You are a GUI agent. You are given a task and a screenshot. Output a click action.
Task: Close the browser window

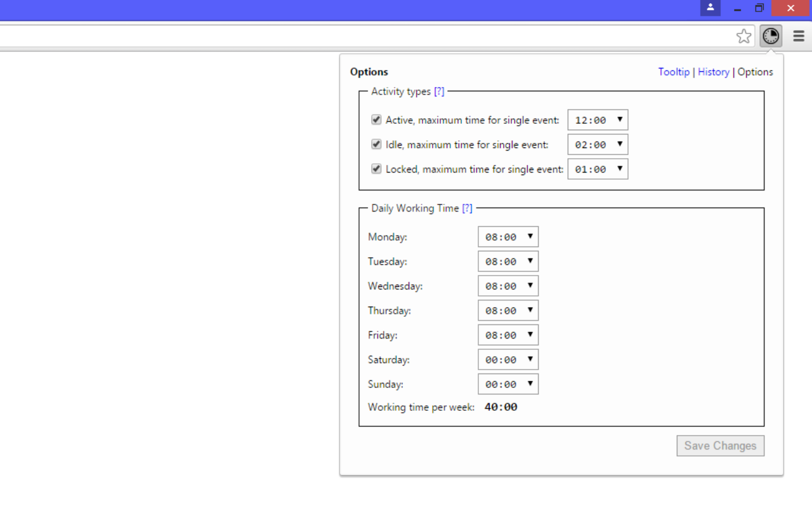790,8
